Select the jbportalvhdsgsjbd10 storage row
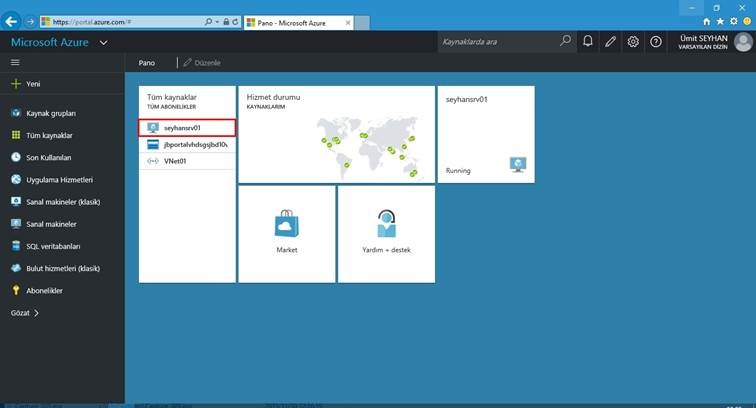 click(x=187, y=145)
